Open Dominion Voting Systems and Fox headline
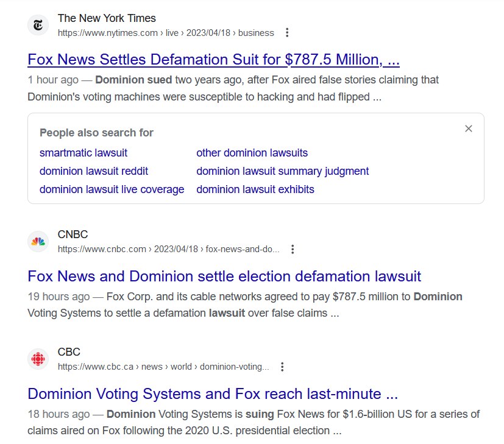Screen dimensions: 504x444 (213, 393)
